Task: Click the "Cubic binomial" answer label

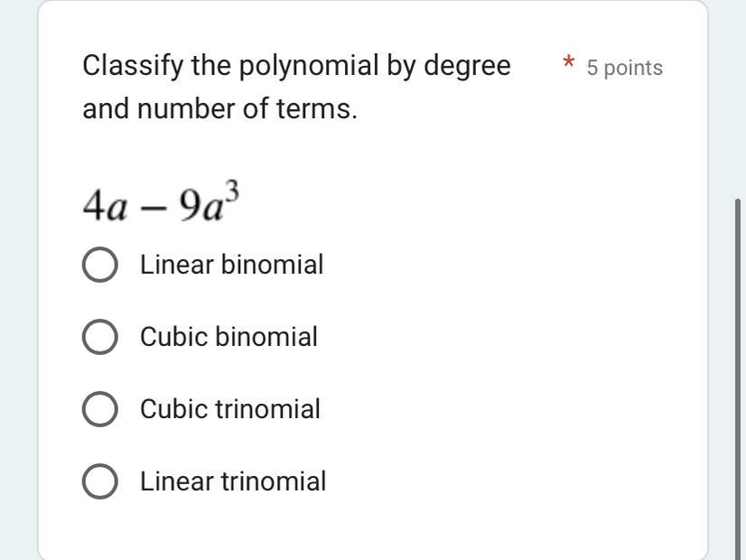Action: click(228, 337)
